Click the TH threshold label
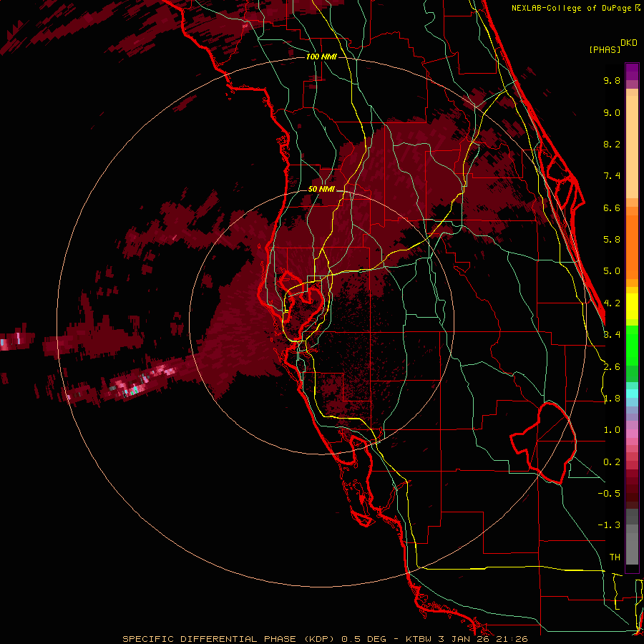The image size is (644, 644). click(x=615, y=557)
